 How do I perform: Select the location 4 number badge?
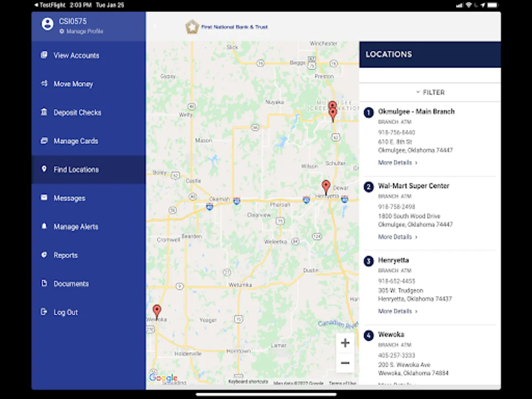pos(368,335)
